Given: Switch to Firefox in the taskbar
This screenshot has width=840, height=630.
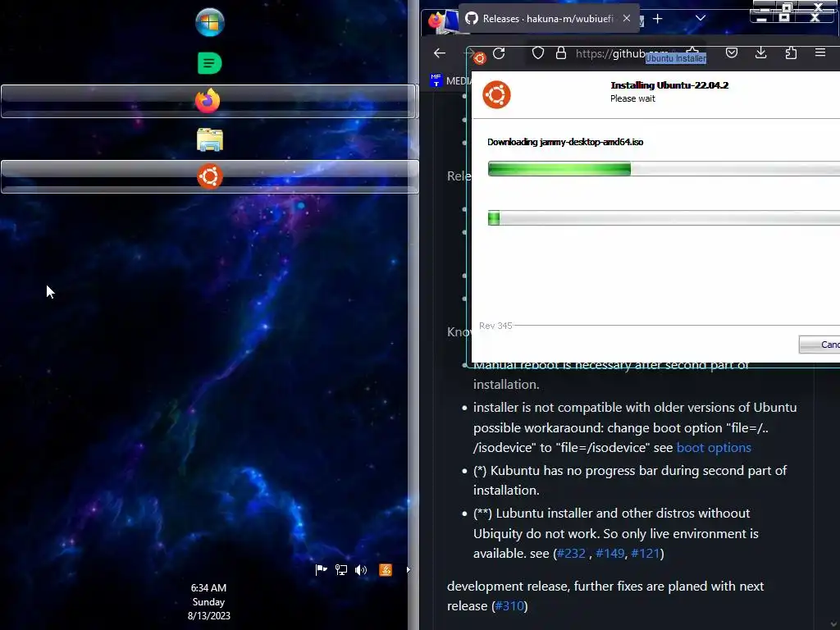Looking at the screenshot, I should (209, 101).
